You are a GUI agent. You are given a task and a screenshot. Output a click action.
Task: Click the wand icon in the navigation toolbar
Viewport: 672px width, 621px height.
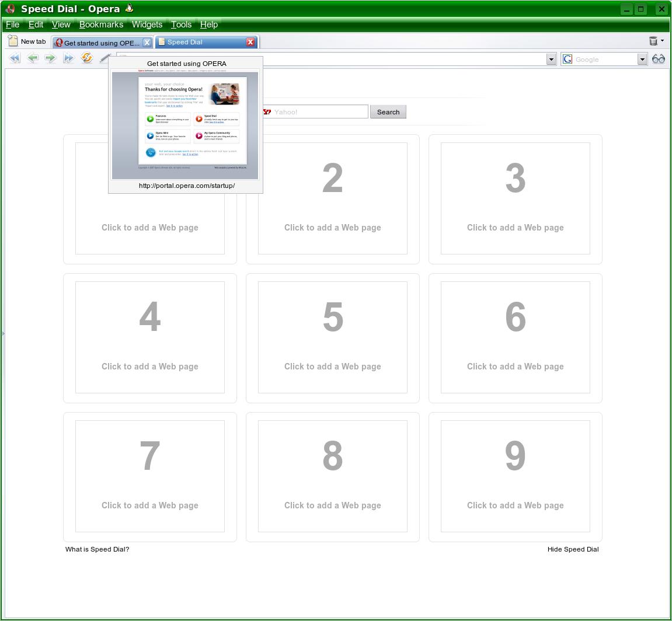point(105,58)
